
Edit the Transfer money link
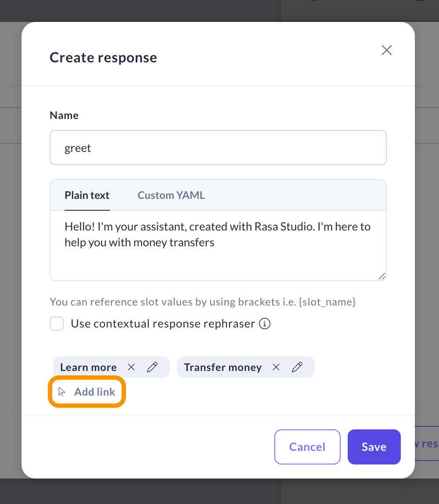[297, 367]
